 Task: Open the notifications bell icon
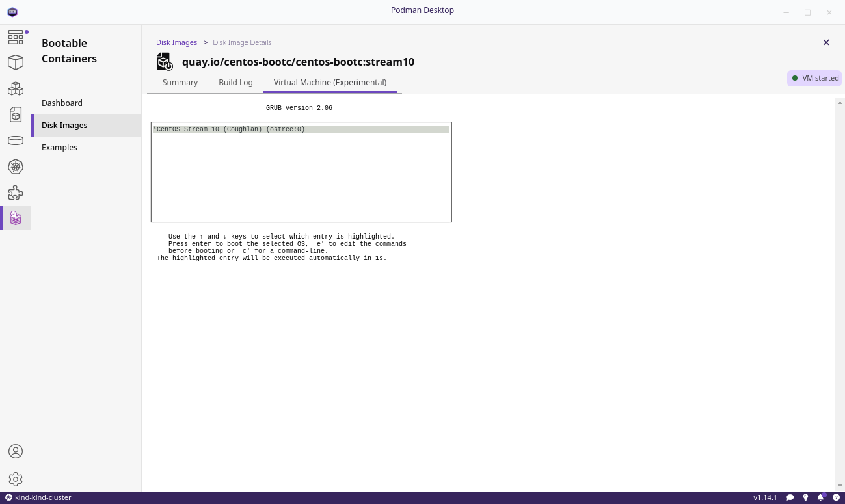tap(819, 497)
